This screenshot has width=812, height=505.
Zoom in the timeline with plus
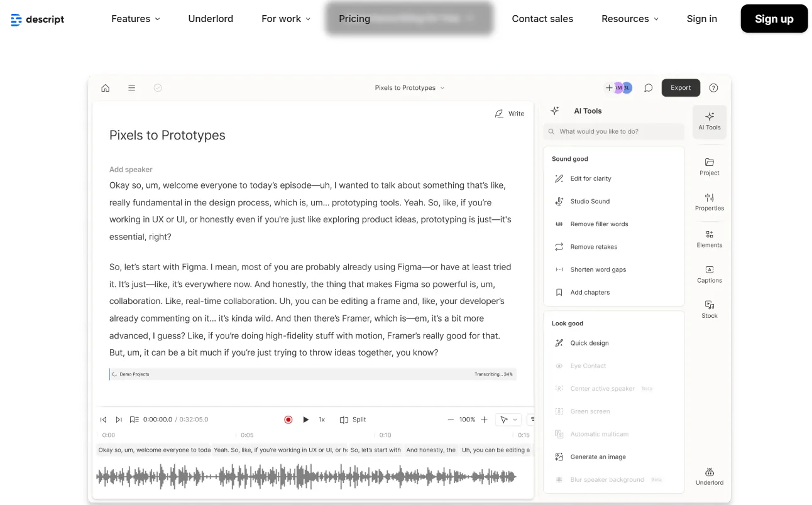484,420
